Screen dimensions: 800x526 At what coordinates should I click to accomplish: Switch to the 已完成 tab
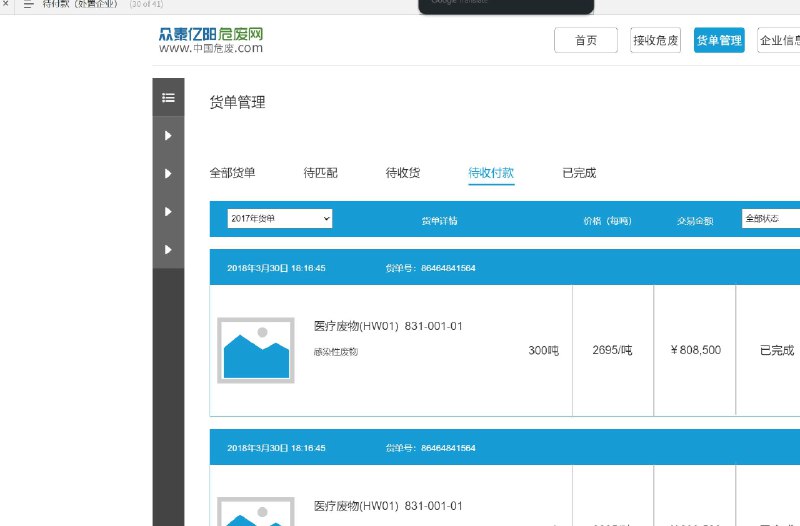(x=579, y=173)
